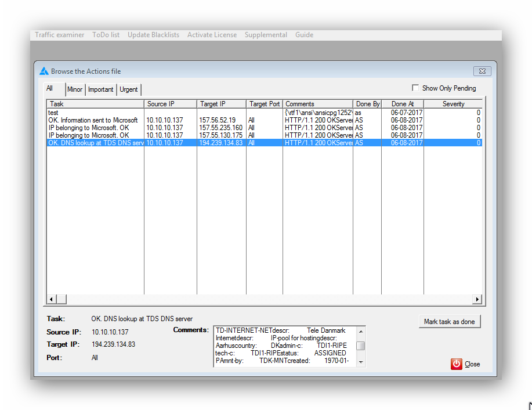
Task: Select the 'OK. Information sent to Microsoft' row
Action: pos(265,120)
